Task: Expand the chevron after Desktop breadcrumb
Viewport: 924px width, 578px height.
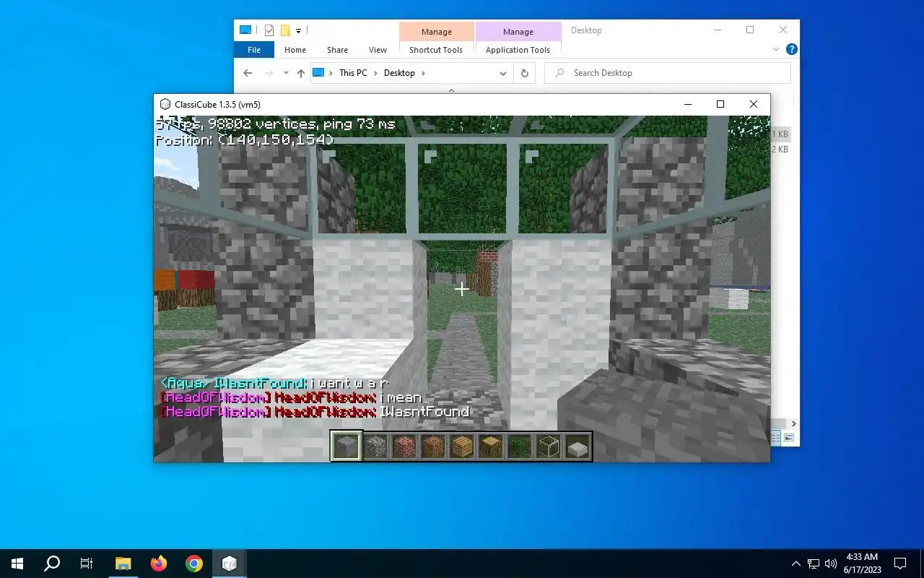Action: tap(423, 73)
